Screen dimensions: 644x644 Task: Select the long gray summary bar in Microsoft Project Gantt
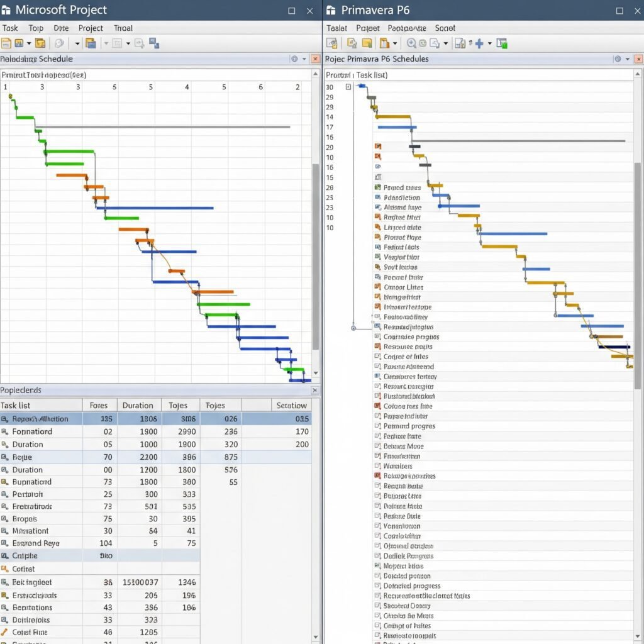point(163,127)
